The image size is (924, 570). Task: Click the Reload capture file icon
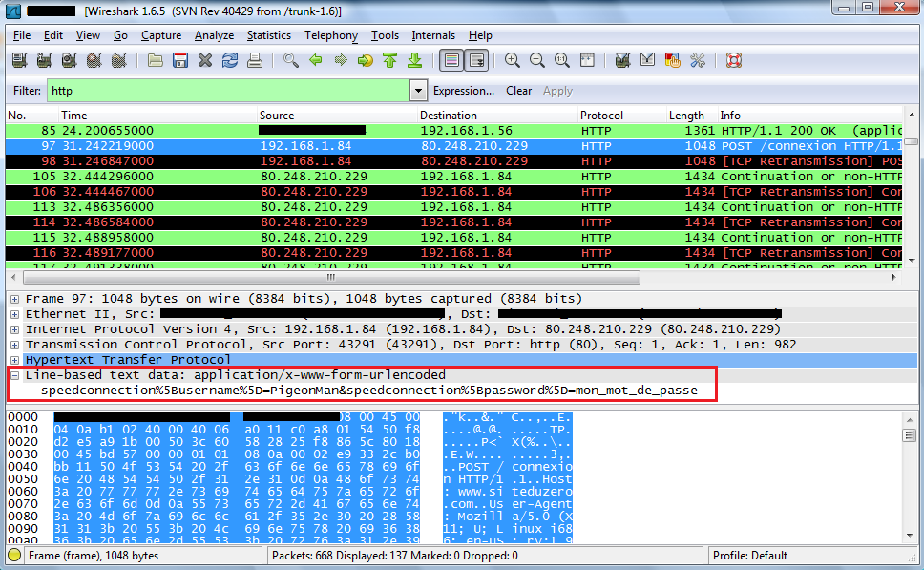click(x=229, y=60)
